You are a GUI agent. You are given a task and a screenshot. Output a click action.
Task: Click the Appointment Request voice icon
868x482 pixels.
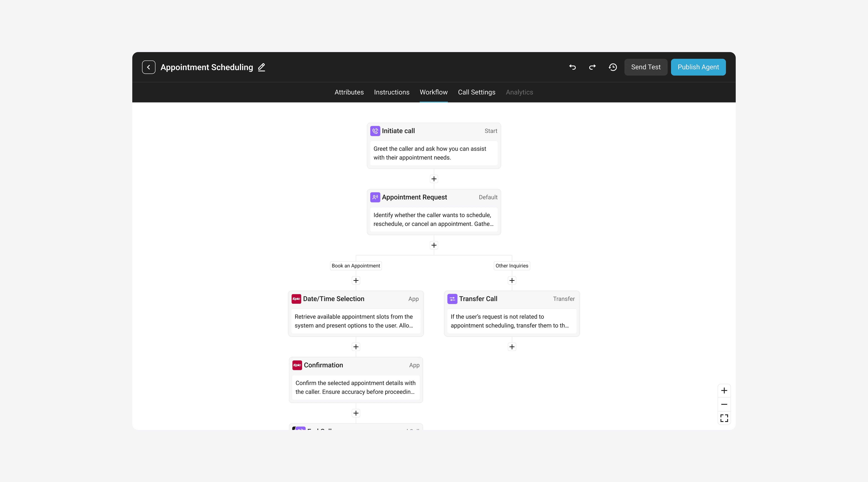(375, 197)
